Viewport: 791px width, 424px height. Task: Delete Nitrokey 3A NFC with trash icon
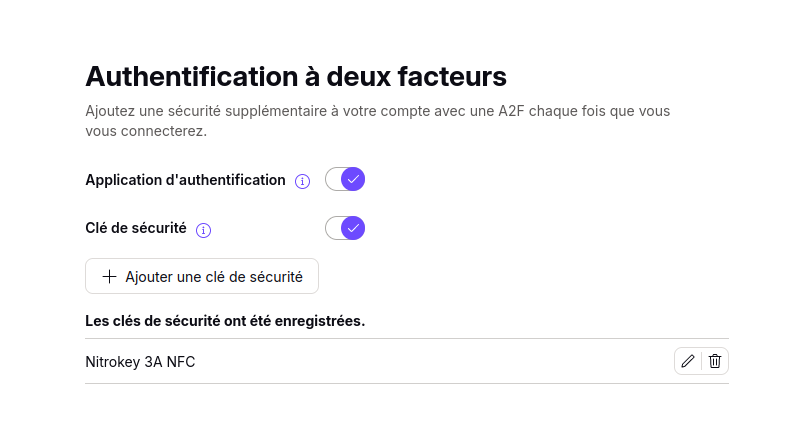(x=715, y=361)
